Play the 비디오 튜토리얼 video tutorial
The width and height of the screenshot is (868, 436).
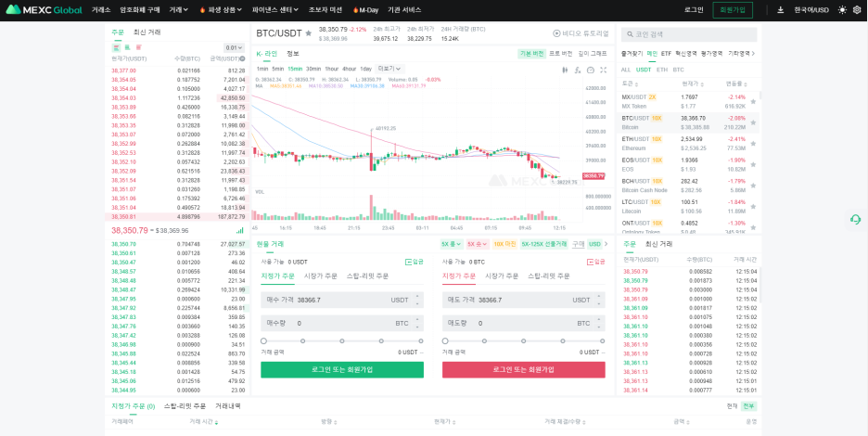click(x=581, y=33)
